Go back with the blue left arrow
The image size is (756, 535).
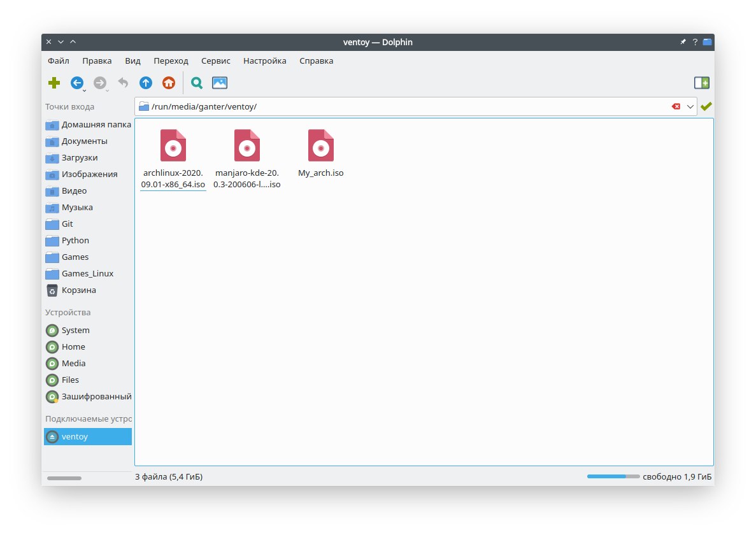pos(76,83)
